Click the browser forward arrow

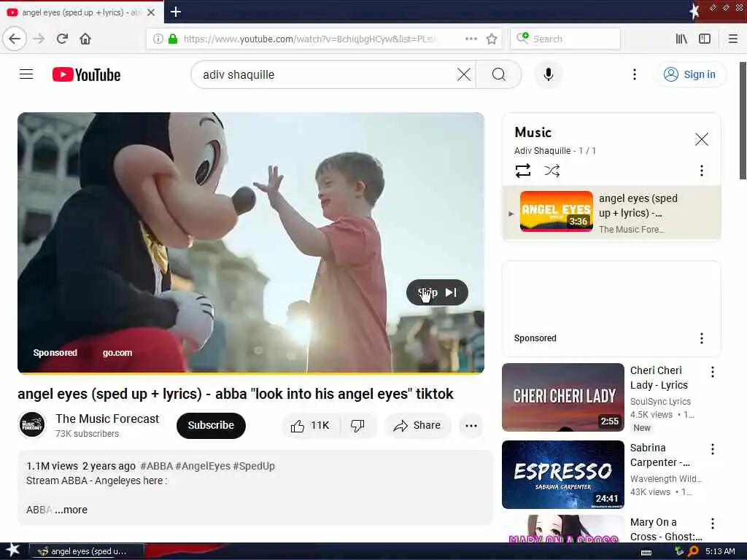39,39
